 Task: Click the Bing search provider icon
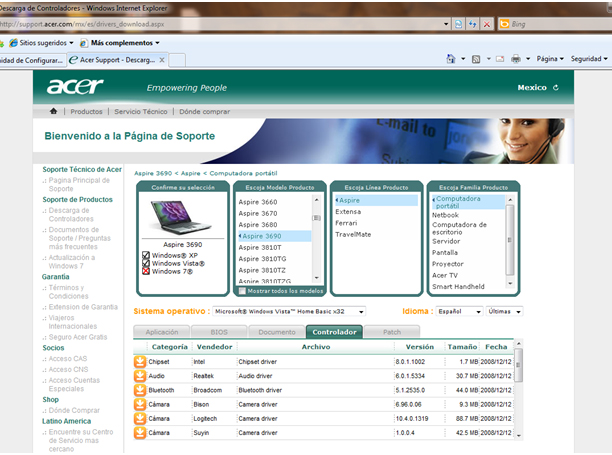click(504, 24)
